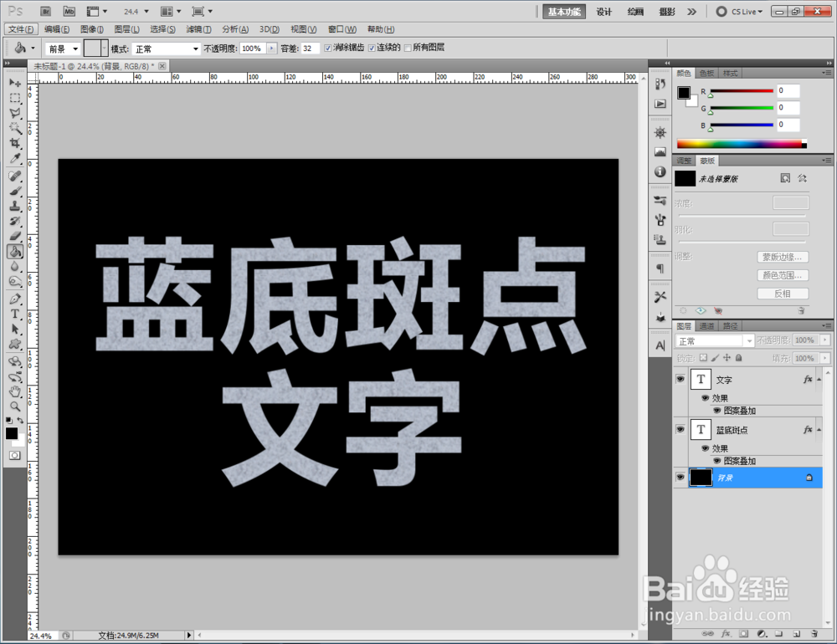
Task: Select the Lasso tool
Action: pos(15,113)
